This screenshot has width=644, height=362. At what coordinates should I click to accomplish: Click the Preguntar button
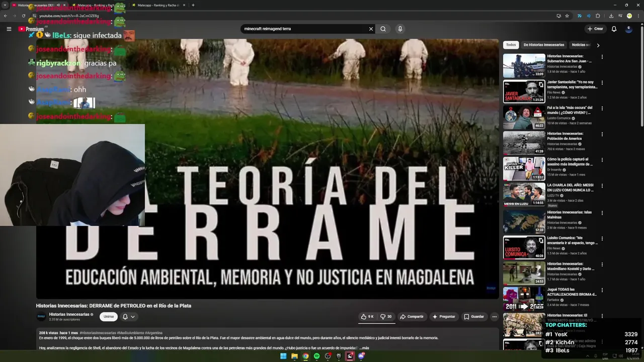[x=444, y=317]
